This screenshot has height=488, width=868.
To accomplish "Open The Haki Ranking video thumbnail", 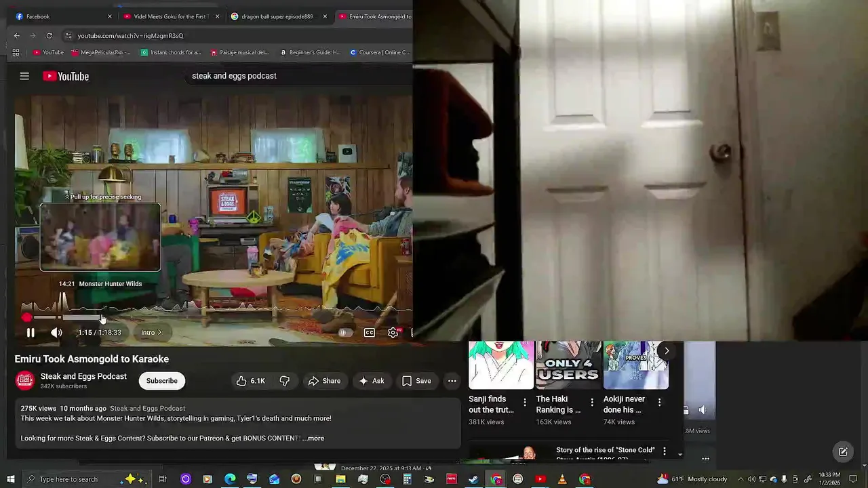I will click(x=568, y=365).
